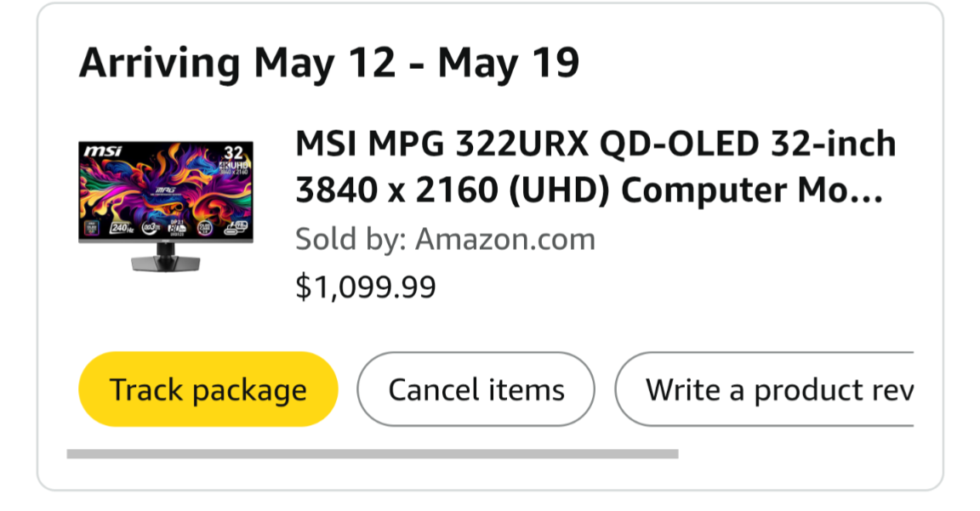Click the USB-C VR icon on the thumbnail

click(x=235, y=228)
